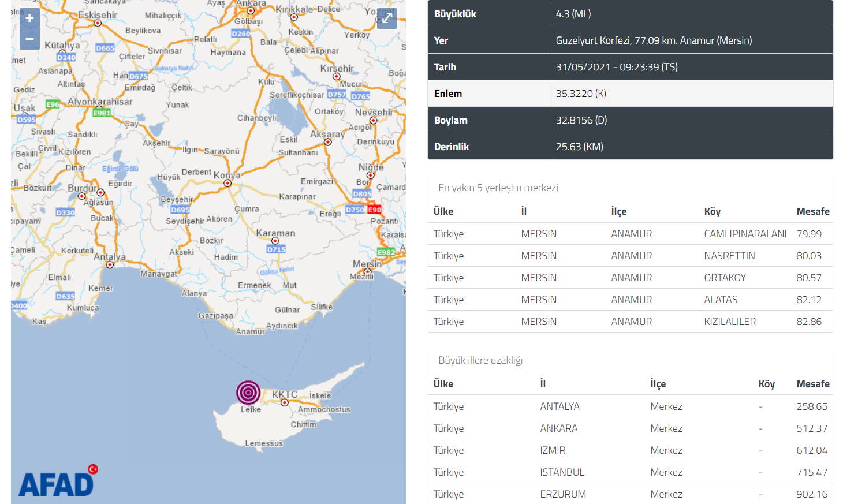Select the ANTALYA distance row
Viewport: 843px width, 504px height.
630,406
